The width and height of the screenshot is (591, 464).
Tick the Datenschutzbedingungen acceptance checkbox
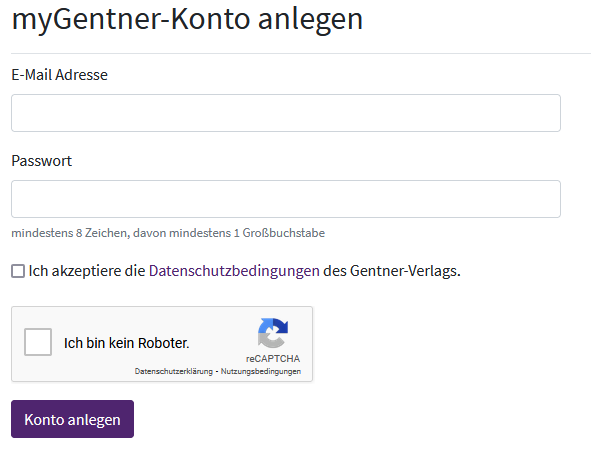pyautogui.click(x=18, y=271)
